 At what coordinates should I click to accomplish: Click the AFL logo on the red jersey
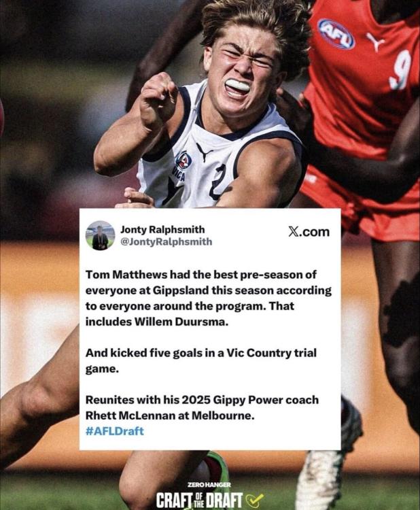point(336,34)
